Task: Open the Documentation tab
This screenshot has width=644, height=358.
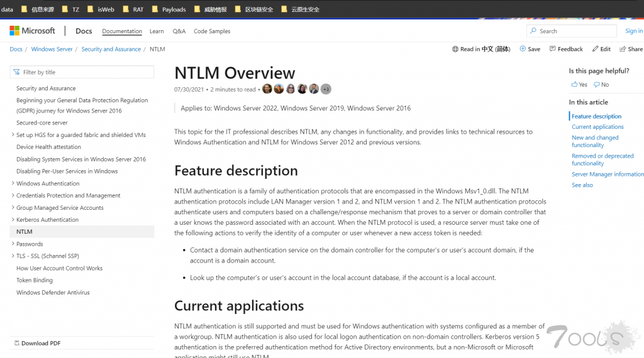Action: click(122, 31)
